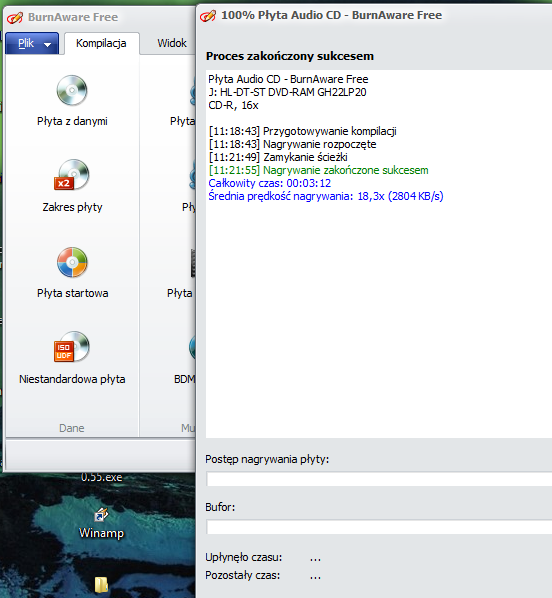The width and height of the screenshot is (552, 598).
Task: Select the 'Zamykanie ścieżki' log entry
Action: (x=278, y=157)
